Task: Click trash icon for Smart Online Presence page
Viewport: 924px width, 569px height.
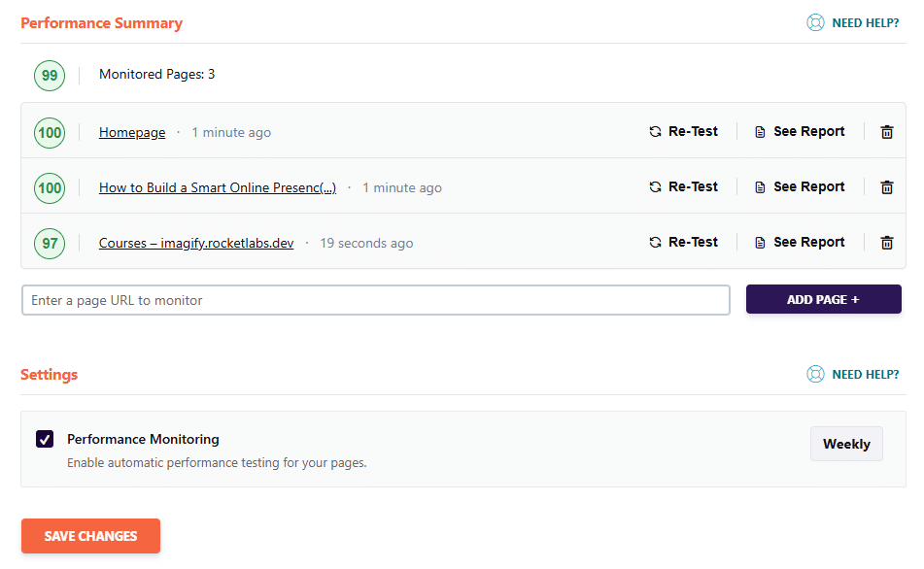Action: point(886,187)
